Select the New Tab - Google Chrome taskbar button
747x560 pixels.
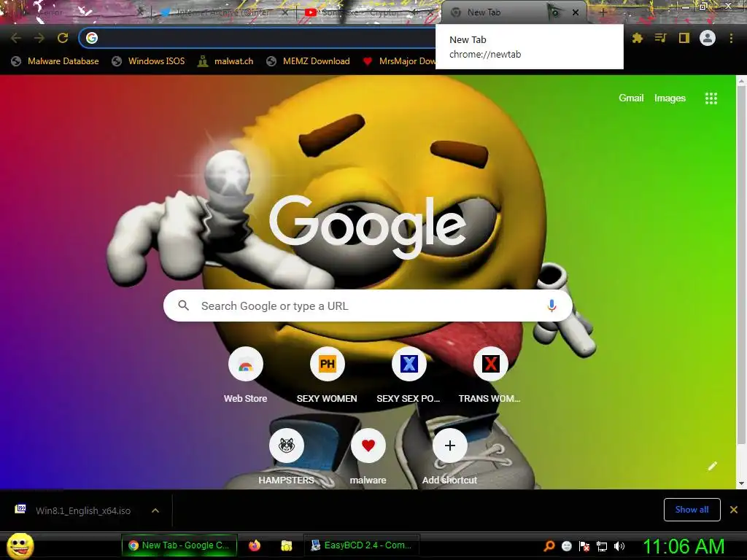pyautogui.click(x=179, y=545)
